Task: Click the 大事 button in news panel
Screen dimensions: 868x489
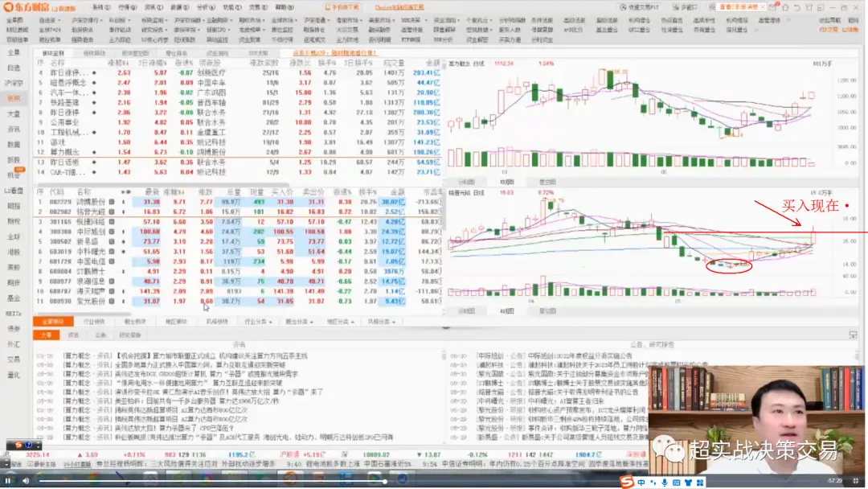Action: click(x=46, y=335)
